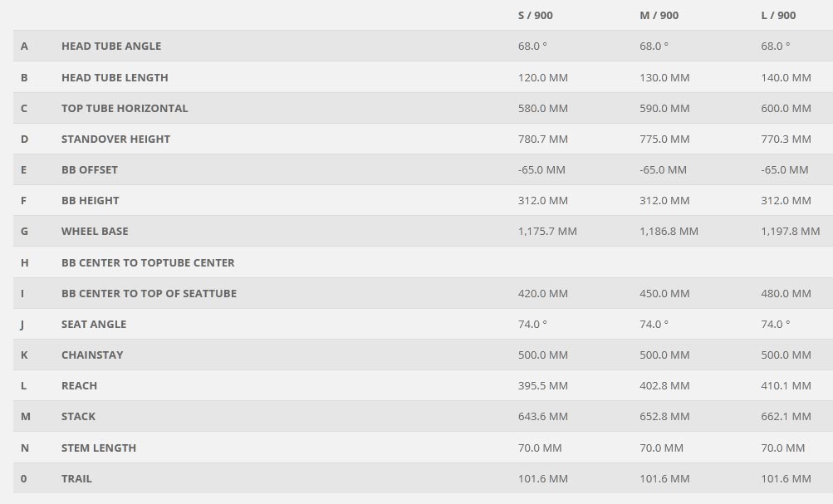Click the HEAD TUBE ANGLE row label
This screenshot has height=504, width=833.
click(111, 46)
